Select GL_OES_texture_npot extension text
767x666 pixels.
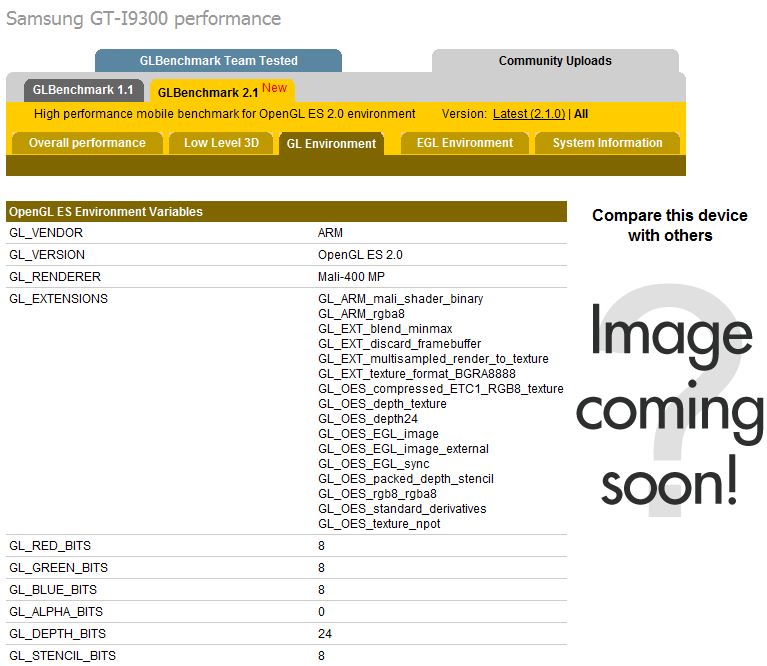click(x=379, y=524)
